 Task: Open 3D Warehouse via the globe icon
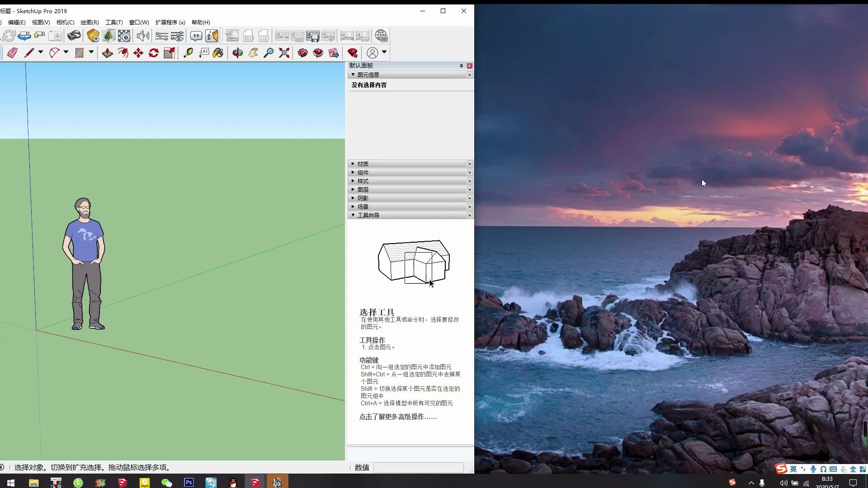[382, 36]
